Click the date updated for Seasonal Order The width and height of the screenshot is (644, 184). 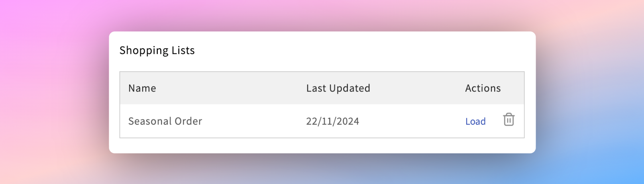tap(332, 121)
